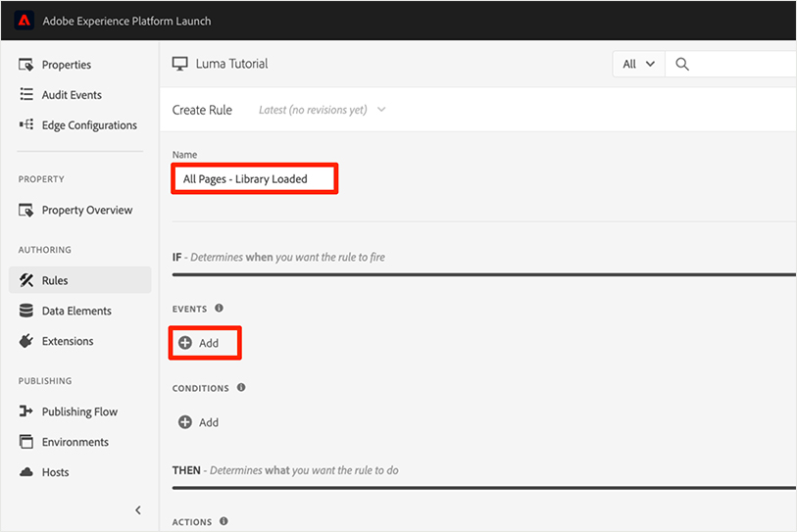Click the Environments window icon

pos(25,442)
